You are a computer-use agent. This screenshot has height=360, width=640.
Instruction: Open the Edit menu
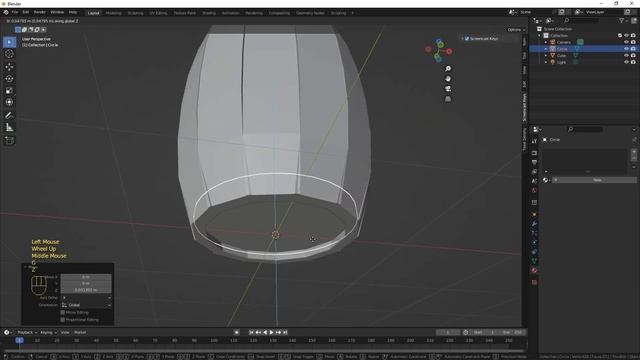tap(26, 13)
